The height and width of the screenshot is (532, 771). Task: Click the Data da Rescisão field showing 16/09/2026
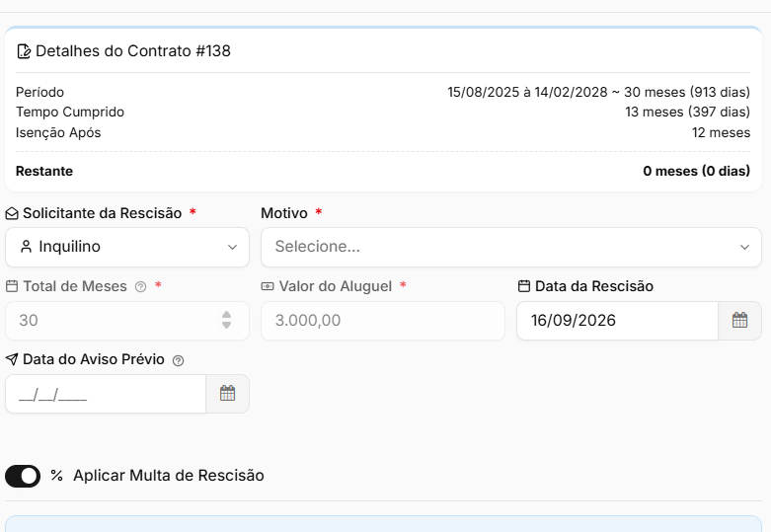pyautogui.click(x=618, y=321)
